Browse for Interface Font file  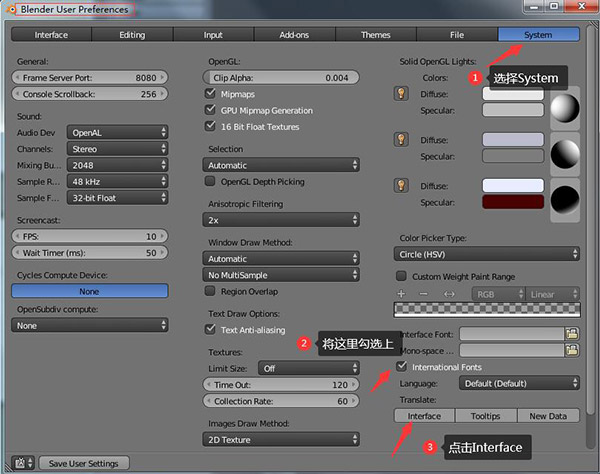click(x=572, y=333)
